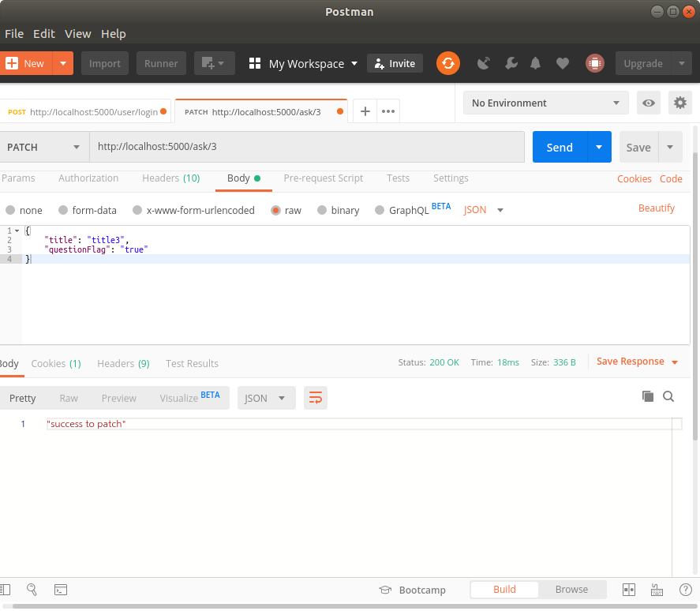
Task: Open the response JSON format dropdown
Action: pyautogui.click(x=267, y=398)
